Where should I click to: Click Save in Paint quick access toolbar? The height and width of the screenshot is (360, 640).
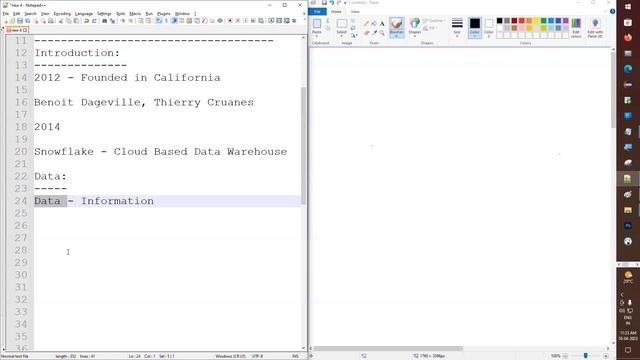coord(324,3)
